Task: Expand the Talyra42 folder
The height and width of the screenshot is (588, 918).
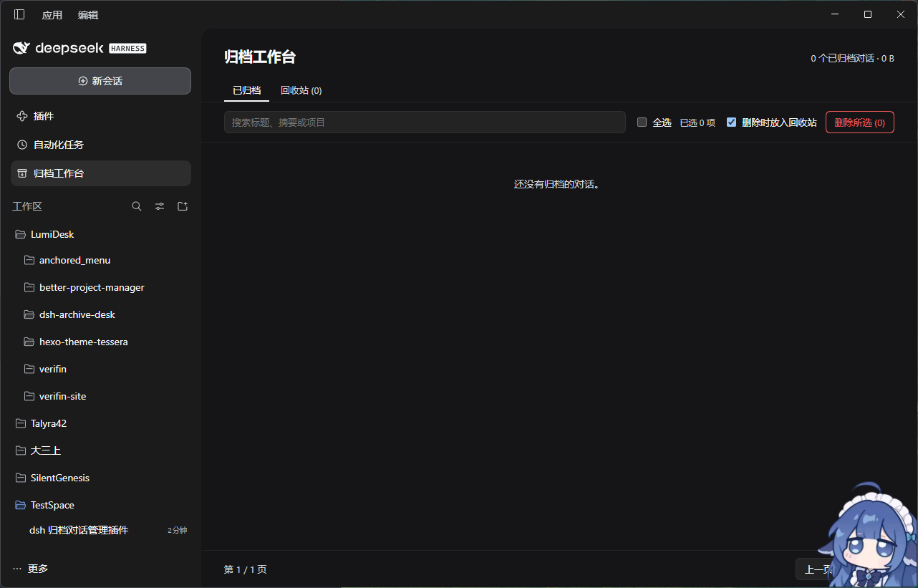Action: tap(100, 423)
